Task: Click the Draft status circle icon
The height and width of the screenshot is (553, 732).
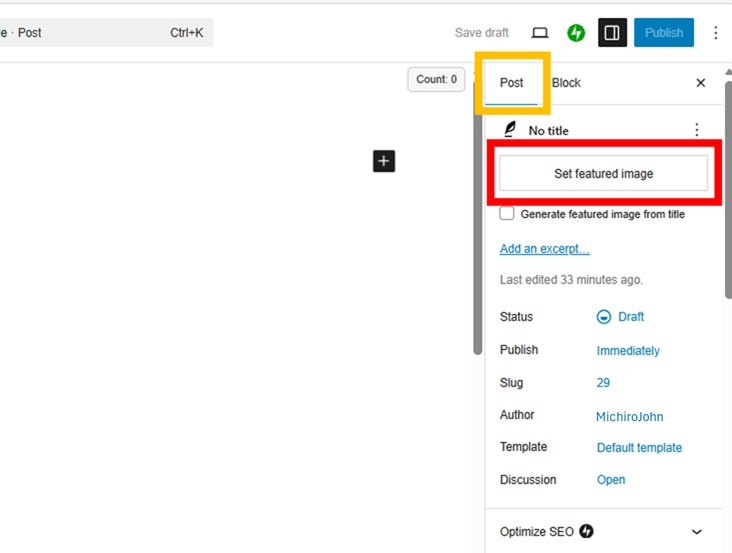Action: point(603,317)
